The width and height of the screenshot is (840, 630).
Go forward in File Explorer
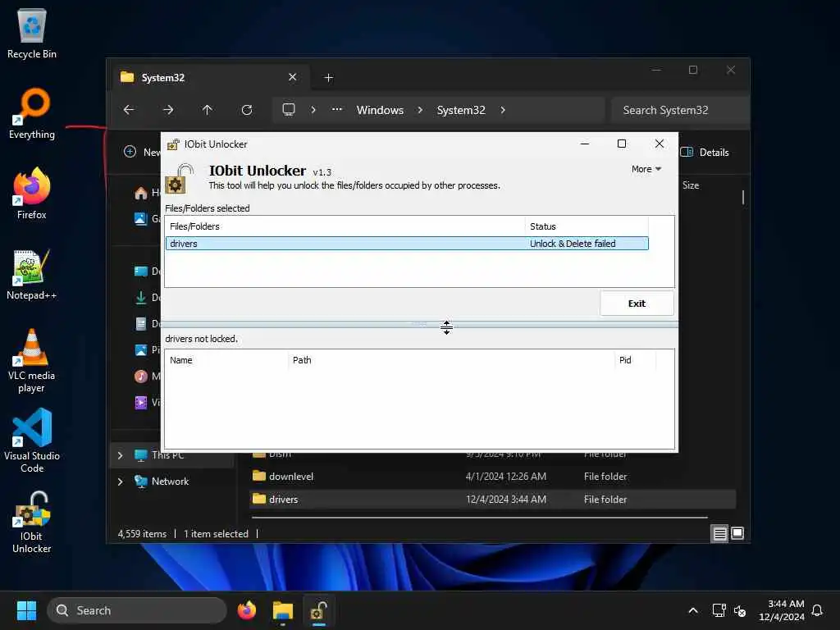tap(167, 110)
